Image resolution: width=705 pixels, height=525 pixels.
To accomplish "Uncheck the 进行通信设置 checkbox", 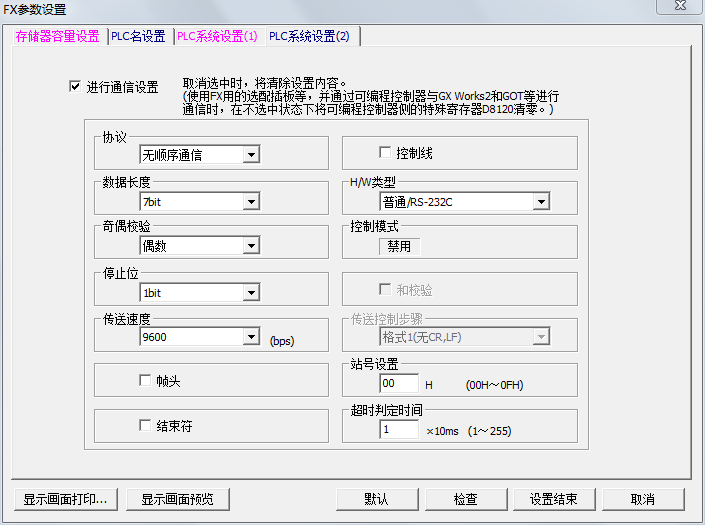I will pyautogui.click(x=75, y=87).
